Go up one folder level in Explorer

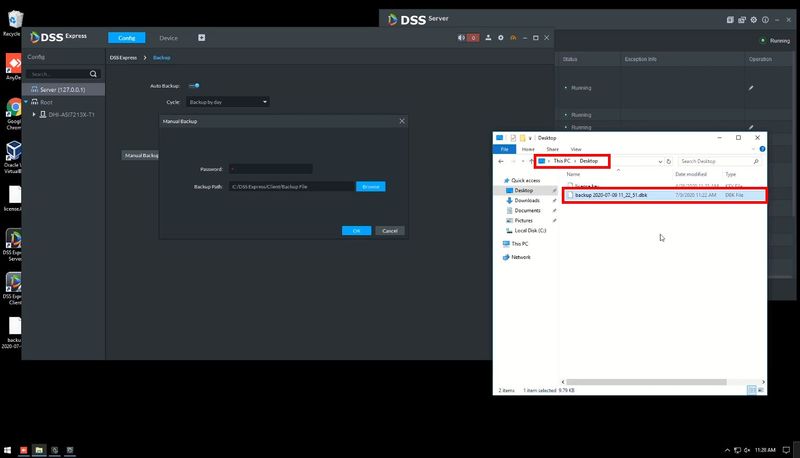[x=531, y=161]
